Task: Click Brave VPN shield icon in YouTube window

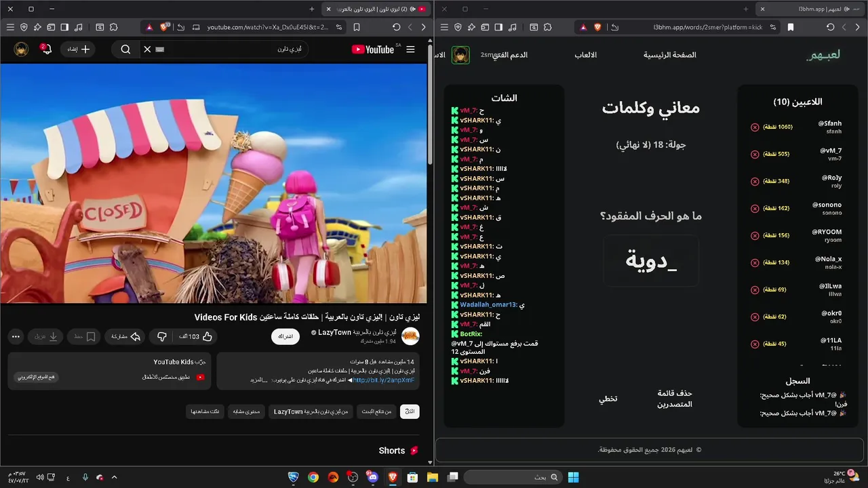Action: point(24,27)
